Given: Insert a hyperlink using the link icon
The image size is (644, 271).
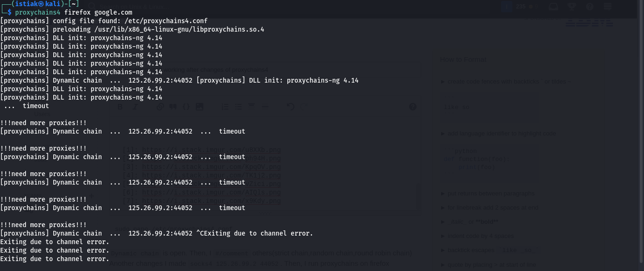Looking at the screenshot, I should coord(160,107).
